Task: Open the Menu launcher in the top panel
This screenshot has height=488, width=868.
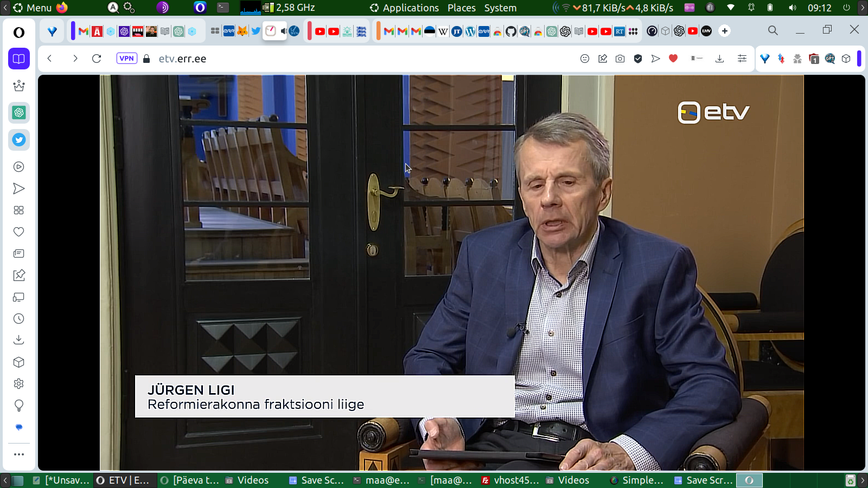Action: 33,8
